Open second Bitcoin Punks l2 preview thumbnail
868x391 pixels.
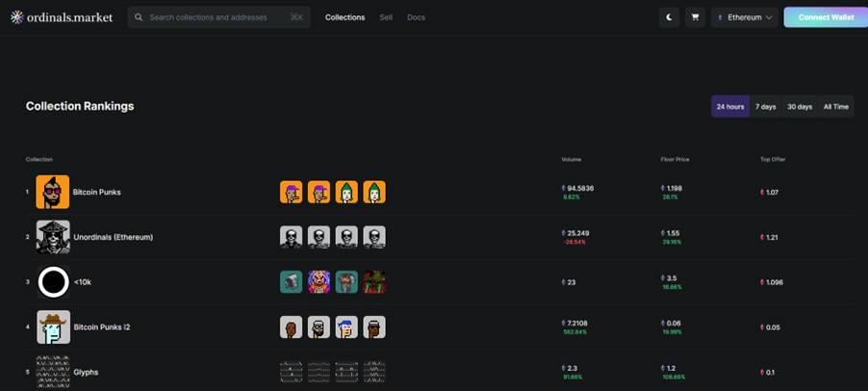[319, 326]
